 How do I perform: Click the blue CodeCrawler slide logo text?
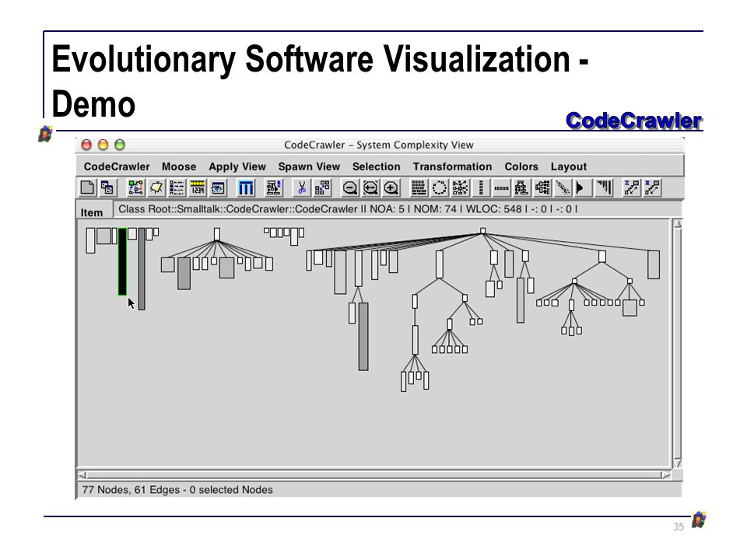coord(634,121)
